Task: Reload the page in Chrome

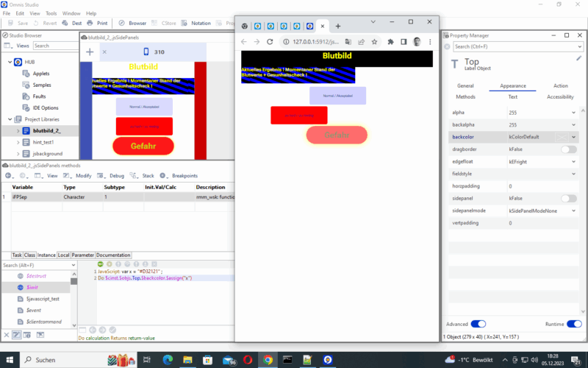Action: click(270, 42)
